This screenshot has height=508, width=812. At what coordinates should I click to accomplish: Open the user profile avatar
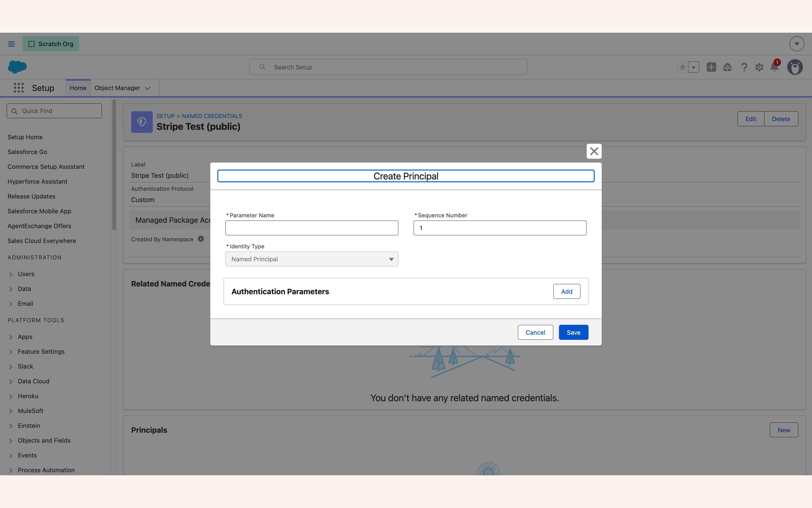(795, 67)
